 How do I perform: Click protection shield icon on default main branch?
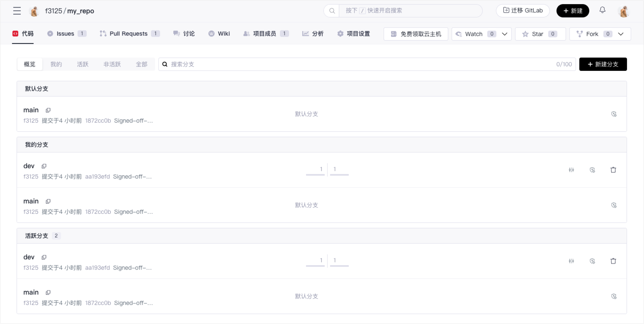(614, 114)
